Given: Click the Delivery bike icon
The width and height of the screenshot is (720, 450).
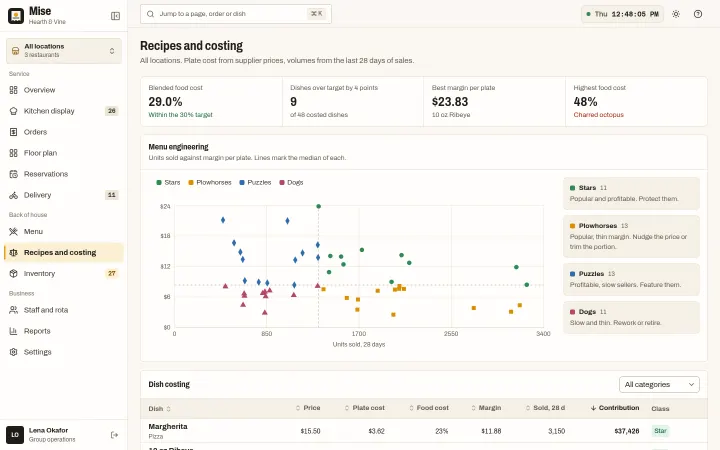Looking at the screenshot, I should click(14, 195).
